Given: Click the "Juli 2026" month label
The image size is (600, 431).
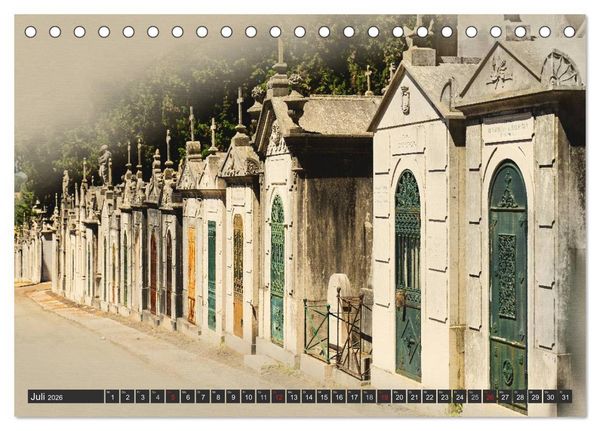Looking at the screenshot, I should click(46, 397).
